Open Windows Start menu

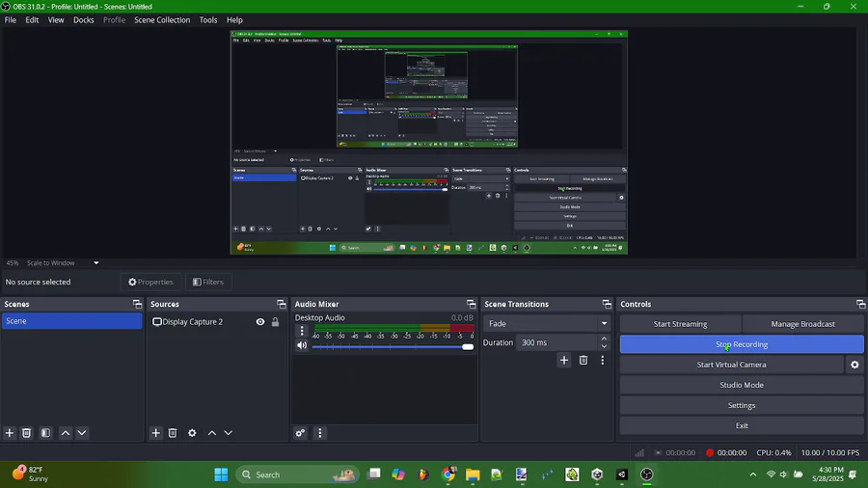[x=221, y=474]
